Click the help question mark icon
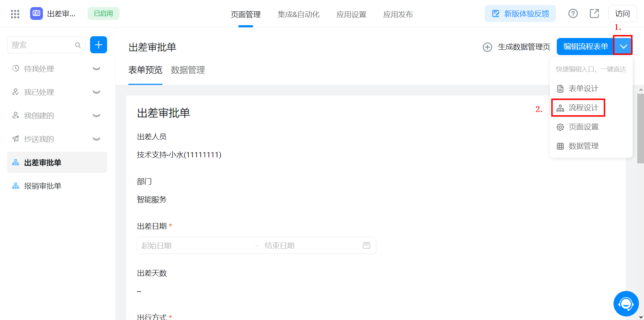This screenshot has width=644, height=320. pyautogui.click(x=573, y=13)
